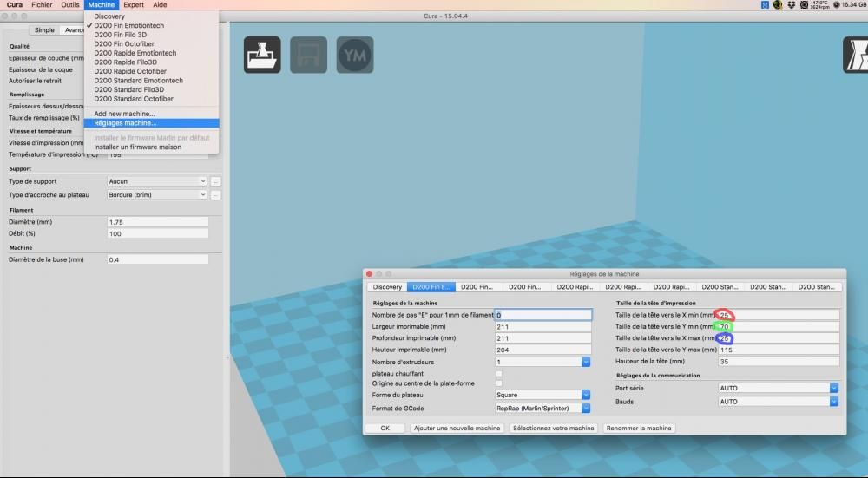Image resolution: width=868 pixels, height=478 pixels.
Task: Open the Outils menu
Action: (70, 4)
